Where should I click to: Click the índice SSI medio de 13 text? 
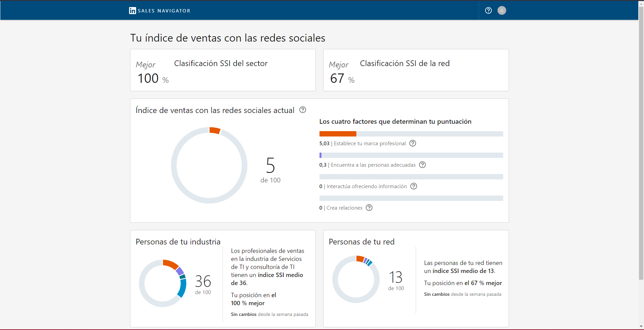tap(463, 271)
